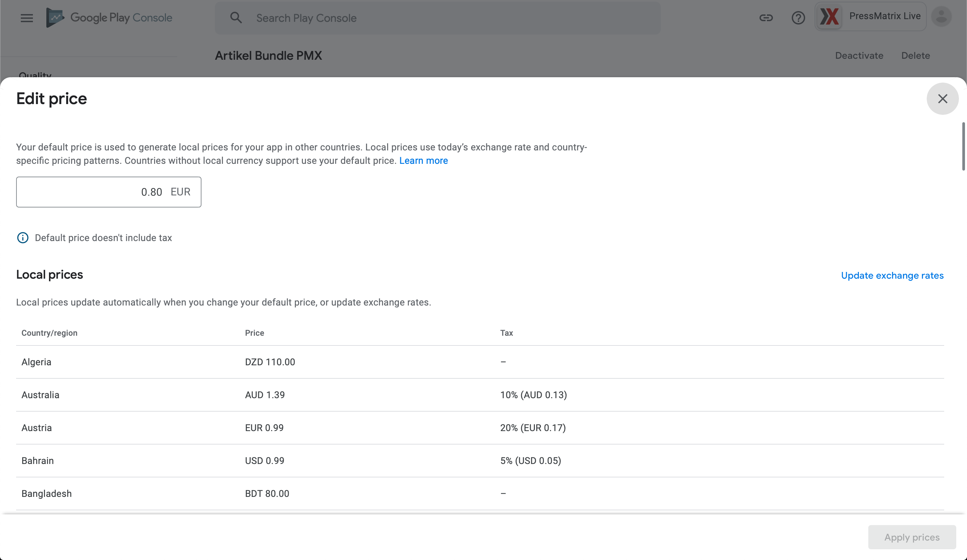
Task: Click the Austria EUR 0.99 price
Action: (264, 428)
